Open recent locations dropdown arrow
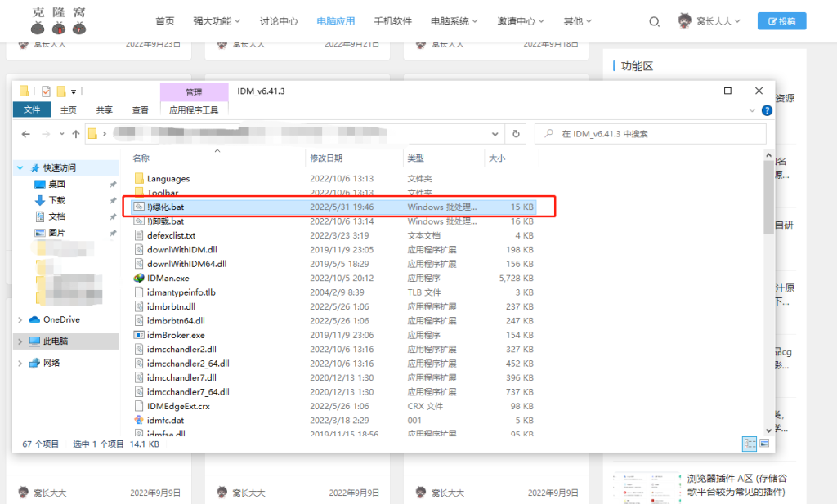 (62, 134)
